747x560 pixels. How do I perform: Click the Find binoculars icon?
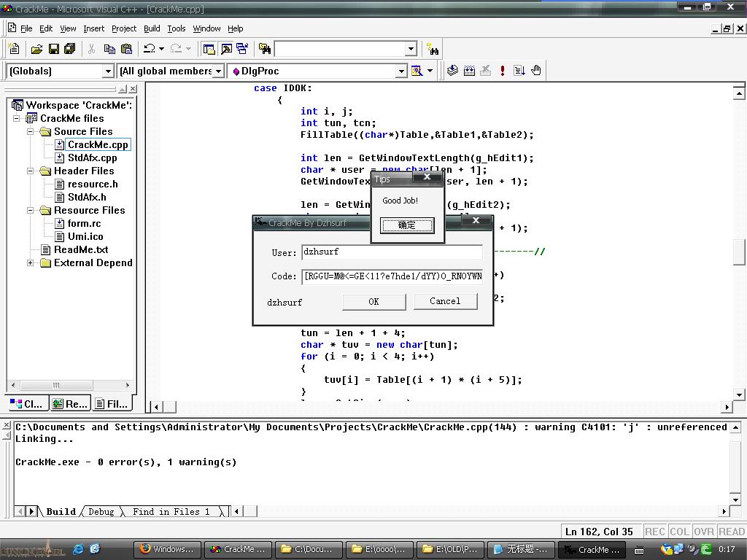click(433, 49)
